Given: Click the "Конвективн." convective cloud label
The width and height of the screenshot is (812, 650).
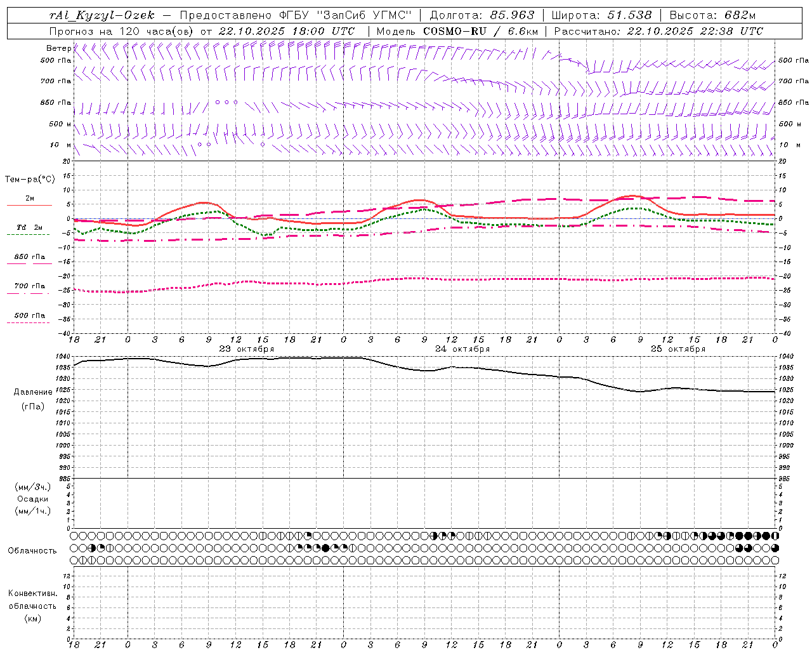Looking at the screenshot, I should coord(32,594).
